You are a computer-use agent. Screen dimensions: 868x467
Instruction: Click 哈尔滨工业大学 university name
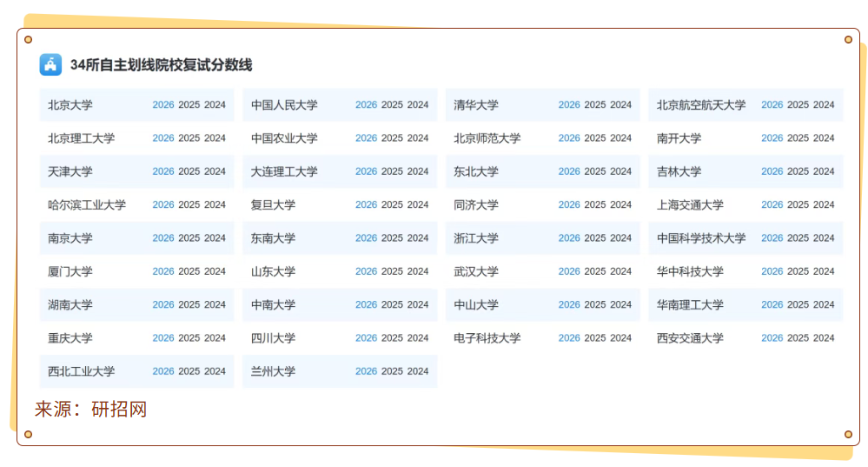[87, 205]
